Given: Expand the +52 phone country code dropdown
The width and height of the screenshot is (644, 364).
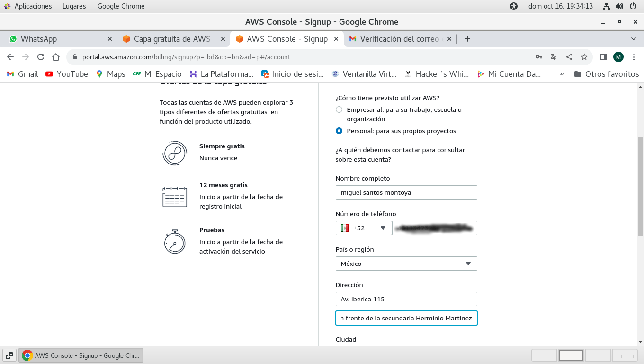Looking at the screenshot, I should (364, 228).
